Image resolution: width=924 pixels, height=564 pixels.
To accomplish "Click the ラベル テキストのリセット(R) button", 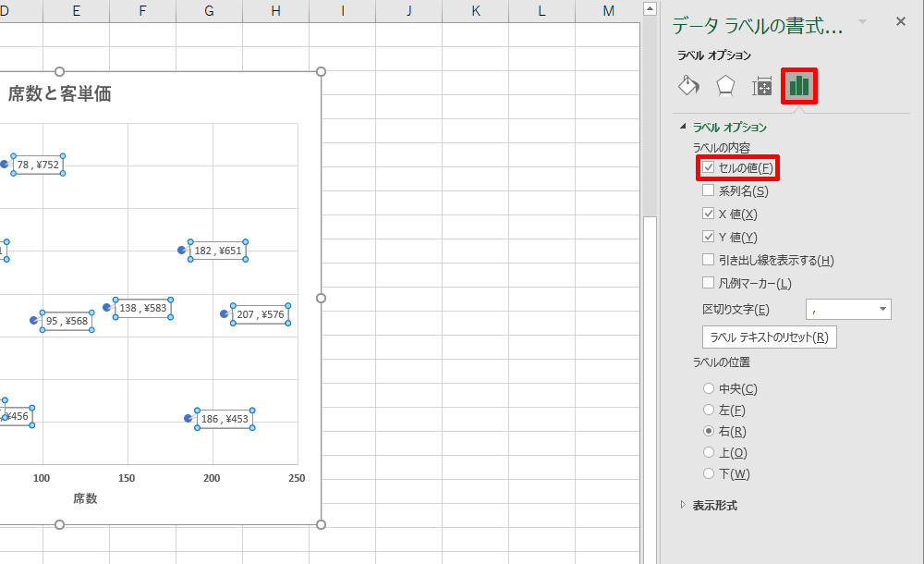I will tap(769, 337).
